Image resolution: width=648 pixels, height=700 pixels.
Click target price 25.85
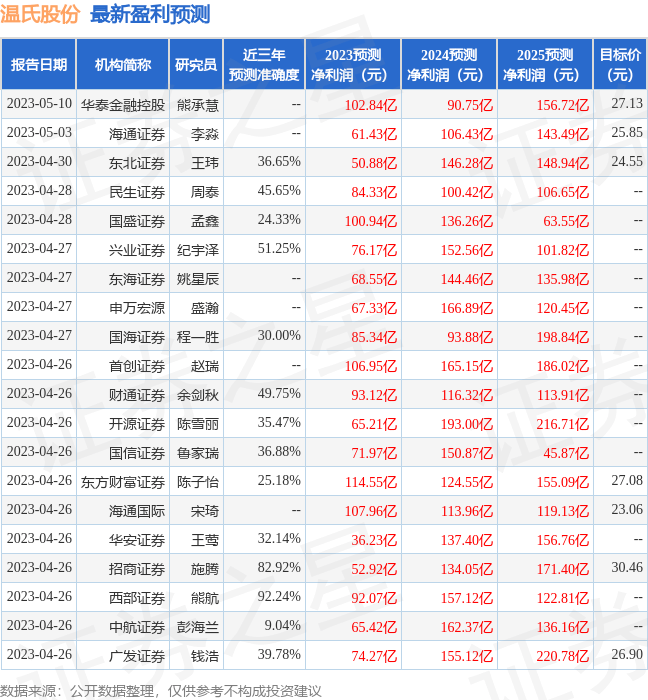point(627,132)
